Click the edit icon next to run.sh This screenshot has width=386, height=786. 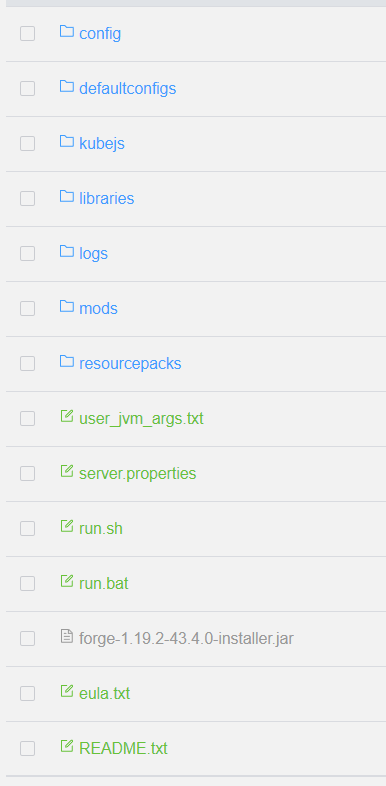(x=67, y=526)
